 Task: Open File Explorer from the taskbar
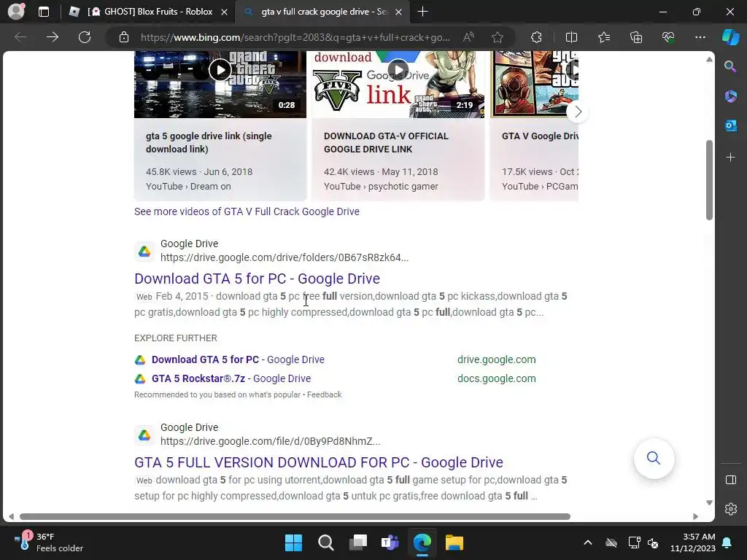(454, 542)
